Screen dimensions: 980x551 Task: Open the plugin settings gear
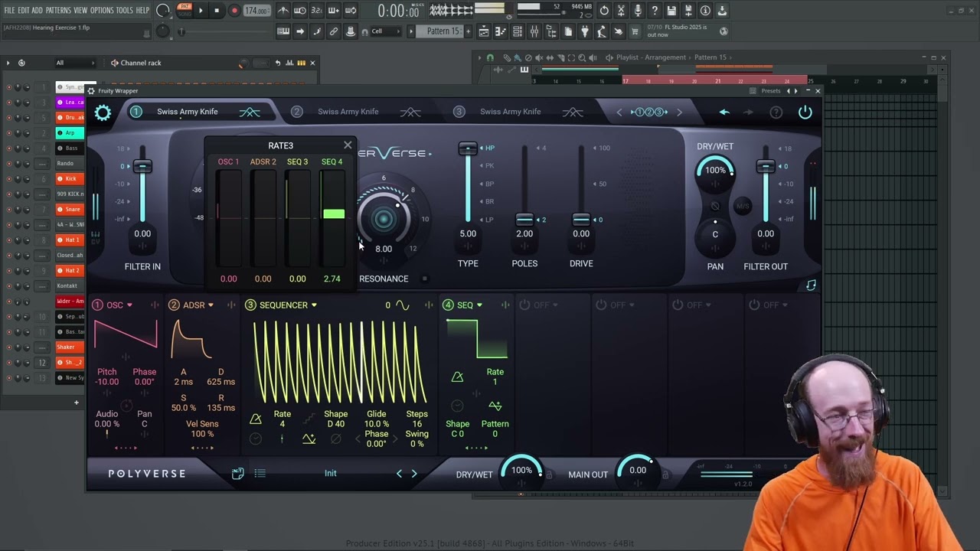(103, 113)
